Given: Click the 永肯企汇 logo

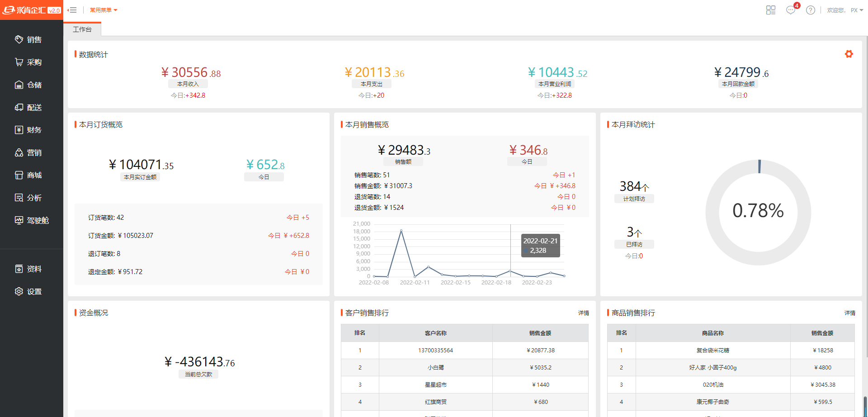Looking at the screenshot, I should pyautogui.click(x=32, y=10).
